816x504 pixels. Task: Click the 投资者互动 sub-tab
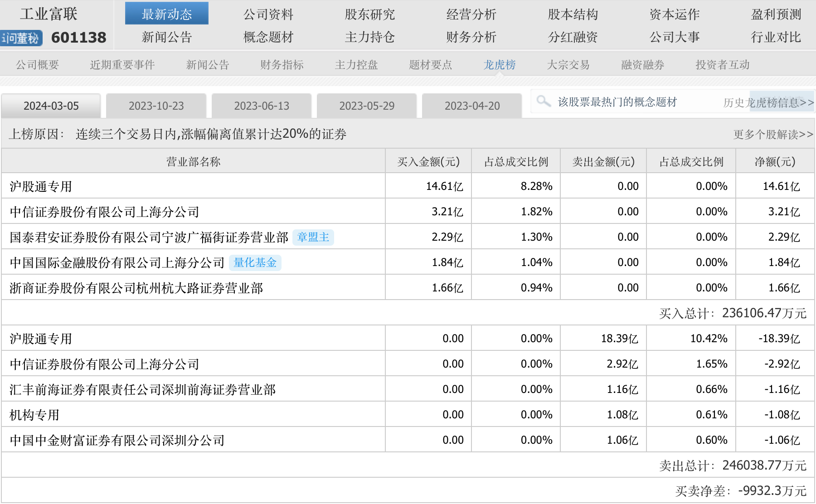[722, 65]
